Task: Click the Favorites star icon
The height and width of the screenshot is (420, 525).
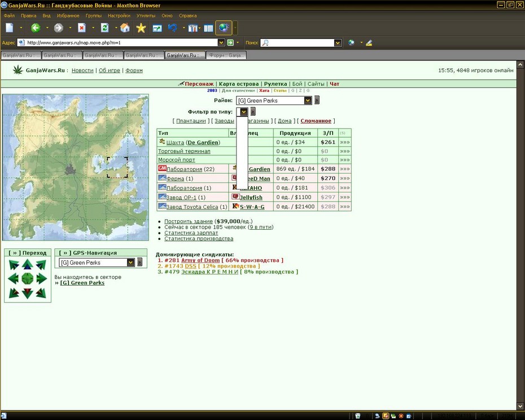Action: (141, 28)
